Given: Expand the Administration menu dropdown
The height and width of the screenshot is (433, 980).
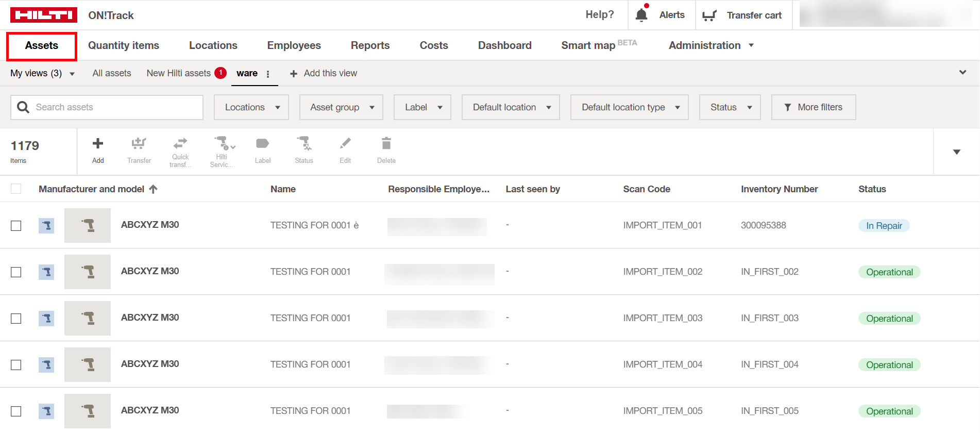Looking at the screenshot, I should pyautogui.click(x=711, y=45).
